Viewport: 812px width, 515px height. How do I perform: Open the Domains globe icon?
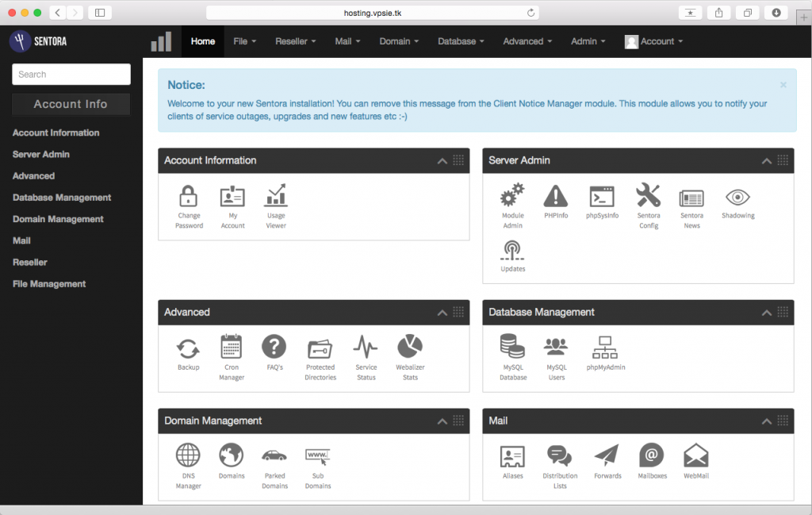[231, 455]
